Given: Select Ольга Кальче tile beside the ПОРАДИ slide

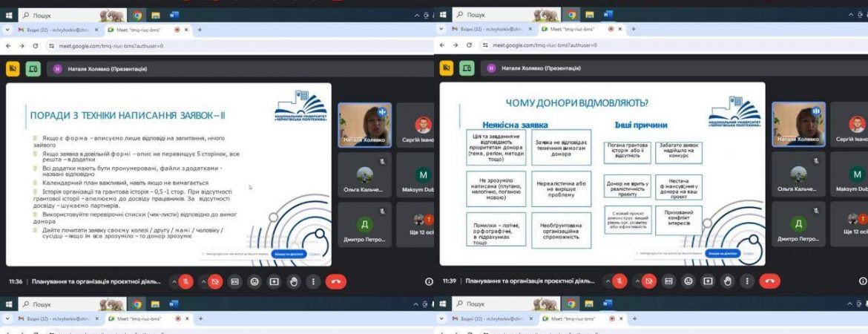Looking at the screenshot, I should [365, 174].
